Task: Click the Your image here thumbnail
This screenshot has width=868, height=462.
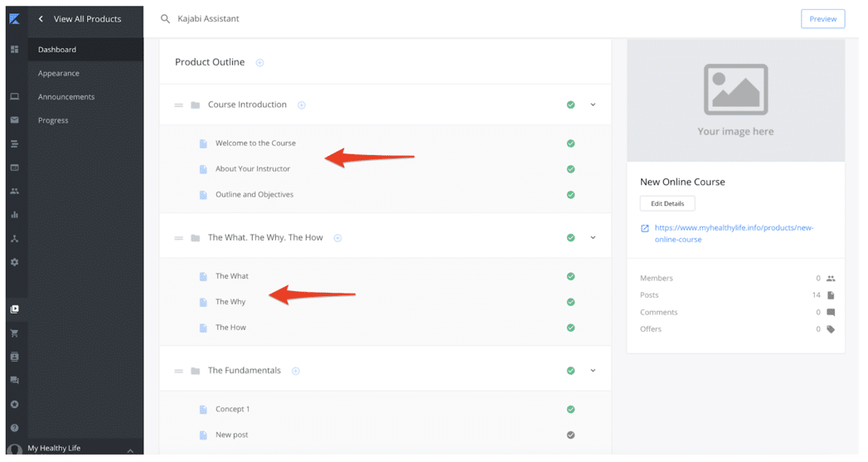Action: (x=735, y=100)
